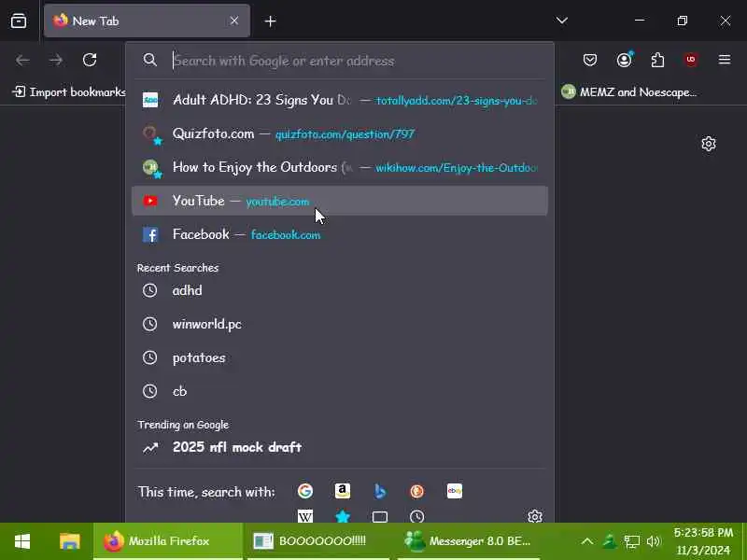Open the Firefox View button
This screenshot has width=747, height=560.
(19, 21)
